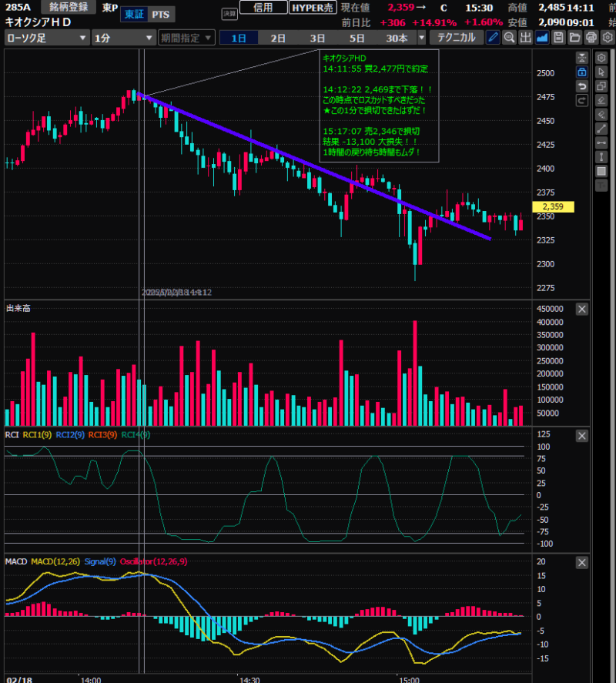The image size is (616, 683).
Task: Switch market to PTS
Action: (161, 15)
